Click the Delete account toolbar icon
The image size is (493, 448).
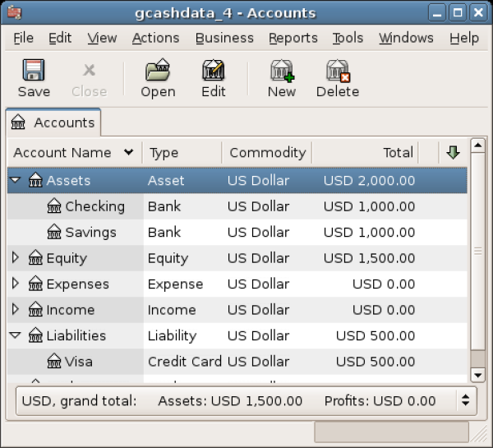coord(338,79)
